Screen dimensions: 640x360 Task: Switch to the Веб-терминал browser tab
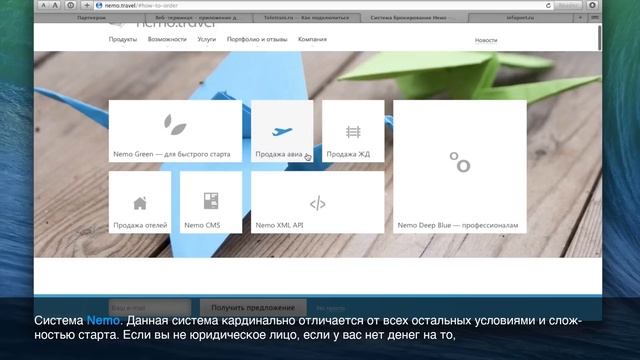coord(198,18)
